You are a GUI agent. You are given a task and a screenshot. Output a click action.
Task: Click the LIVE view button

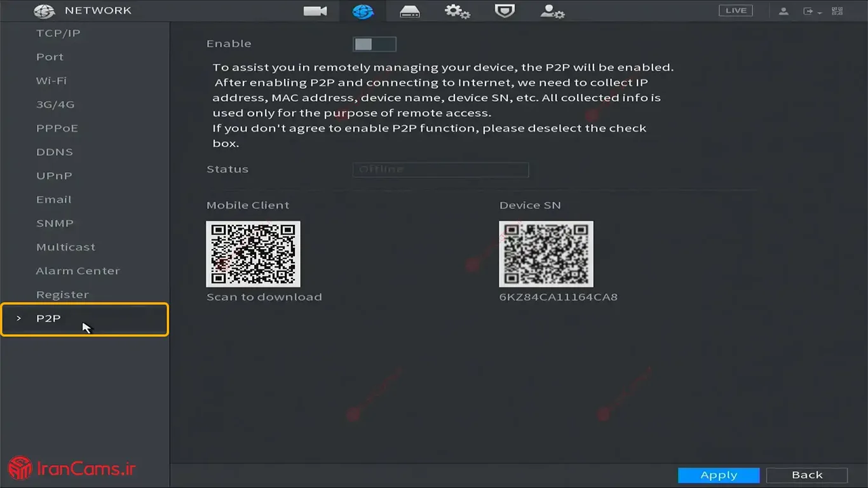(736, 10)
